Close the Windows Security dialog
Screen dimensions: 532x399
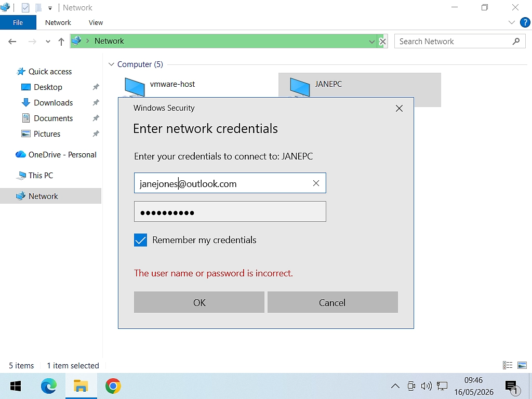coord(399,108)
